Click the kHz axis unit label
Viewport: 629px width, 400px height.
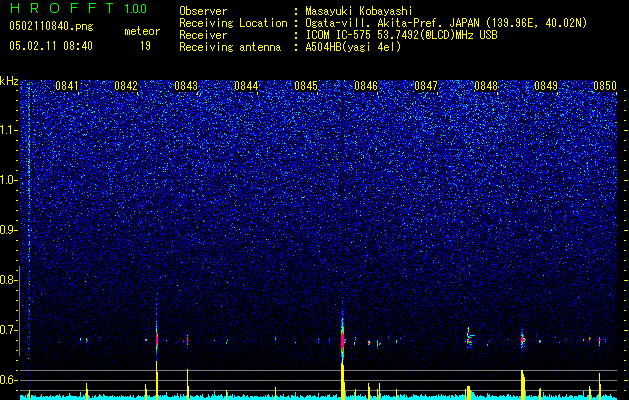pos(9,81)
